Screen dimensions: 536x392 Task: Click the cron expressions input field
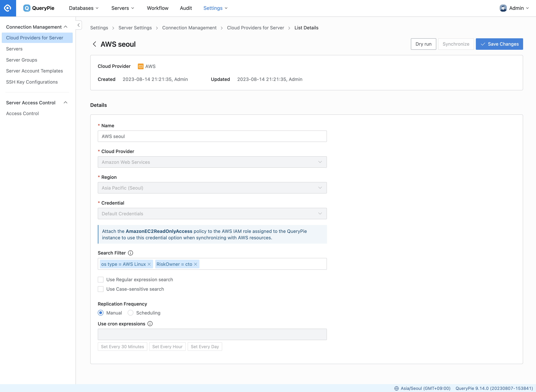tap(212, 334)
